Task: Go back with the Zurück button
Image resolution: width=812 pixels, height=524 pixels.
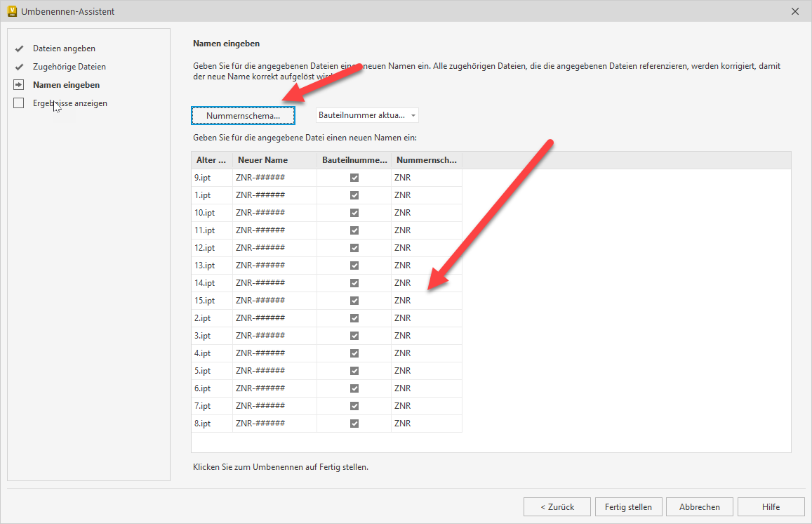Action: pos(557,506)
